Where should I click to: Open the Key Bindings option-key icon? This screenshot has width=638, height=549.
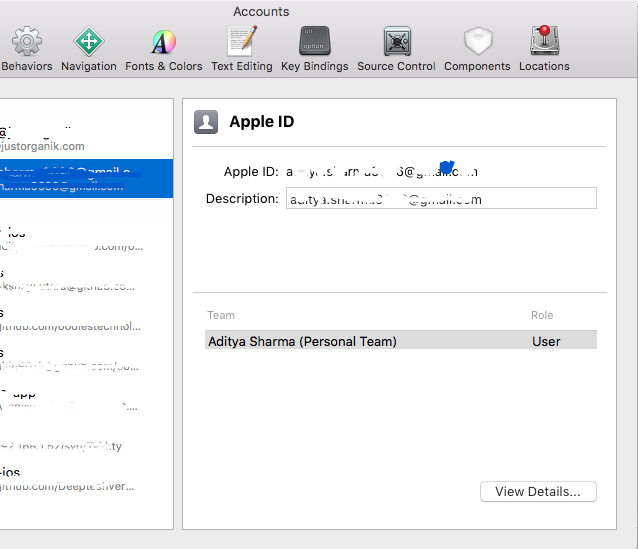[x=315, y=41]
